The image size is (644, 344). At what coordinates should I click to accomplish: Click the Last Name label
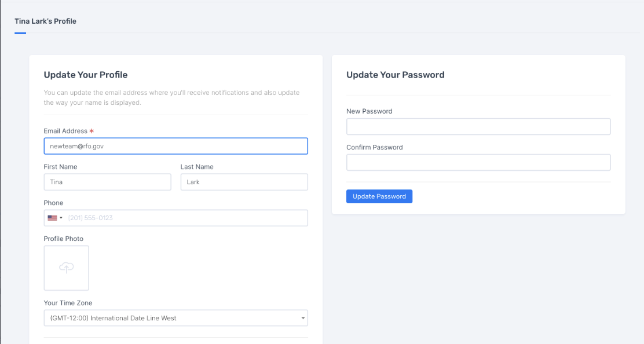(197, 167)
